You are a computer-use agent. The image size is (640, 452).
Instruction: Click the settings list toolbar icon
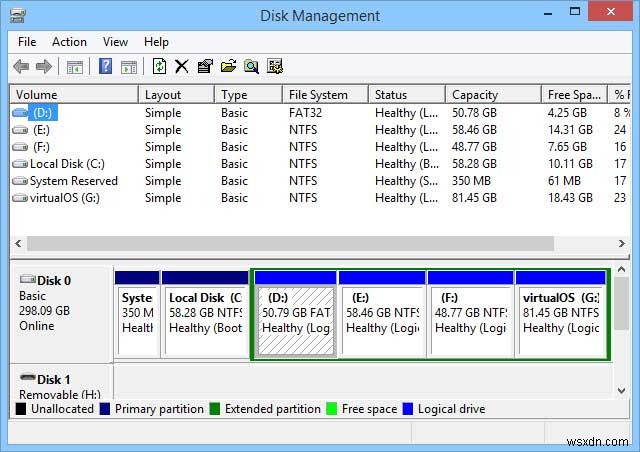(x=275, y=66)
